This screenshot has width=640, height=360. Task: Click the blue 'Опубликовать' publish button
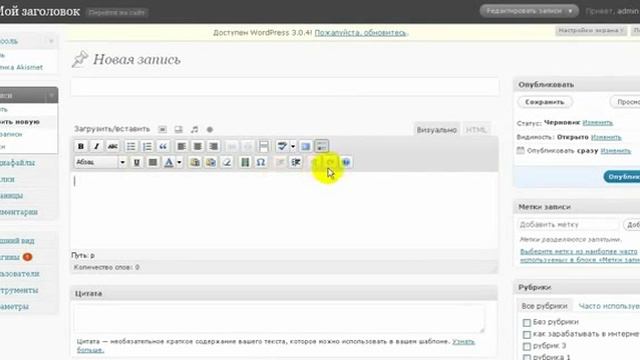tap(622, 176)
